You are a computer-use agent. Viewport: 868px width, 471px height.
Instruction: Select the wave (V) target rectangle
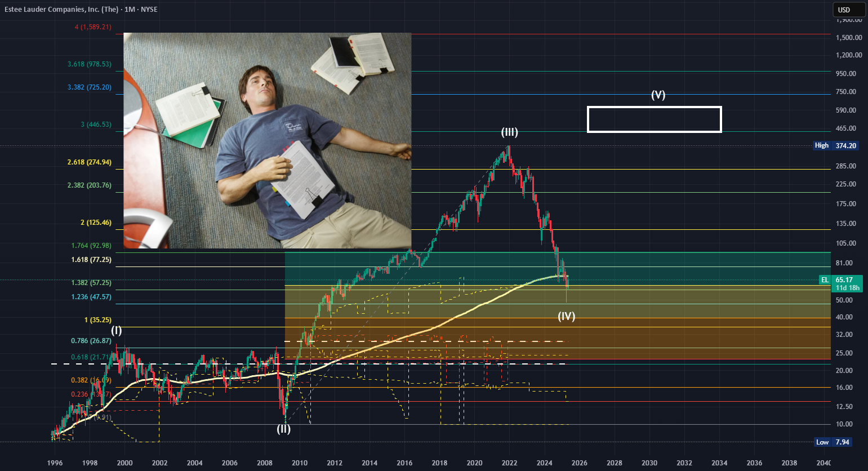[654, 119]
